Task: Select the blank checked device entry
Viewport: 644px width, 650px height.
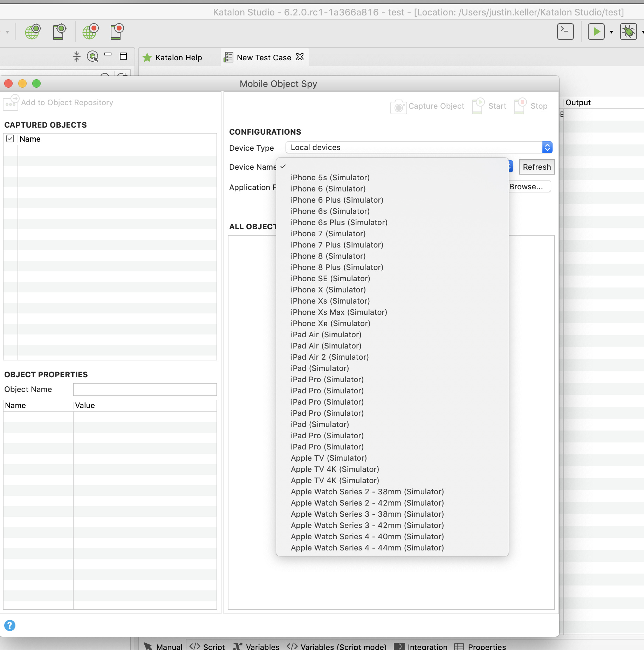Action: coord(392,167)
